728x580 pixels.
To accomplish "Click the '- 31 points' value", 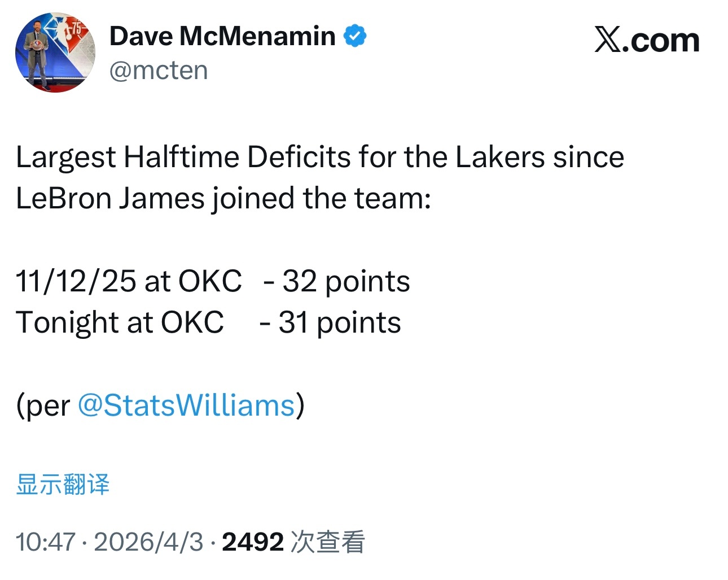I will 330,322.
